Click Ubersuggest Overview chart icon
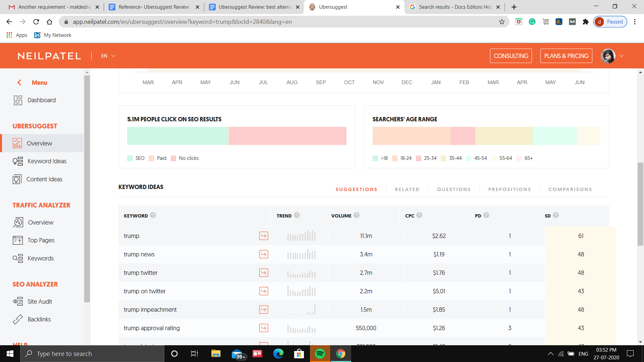Image resolution: width=644 pixels, height=362 pixels. 17,143
